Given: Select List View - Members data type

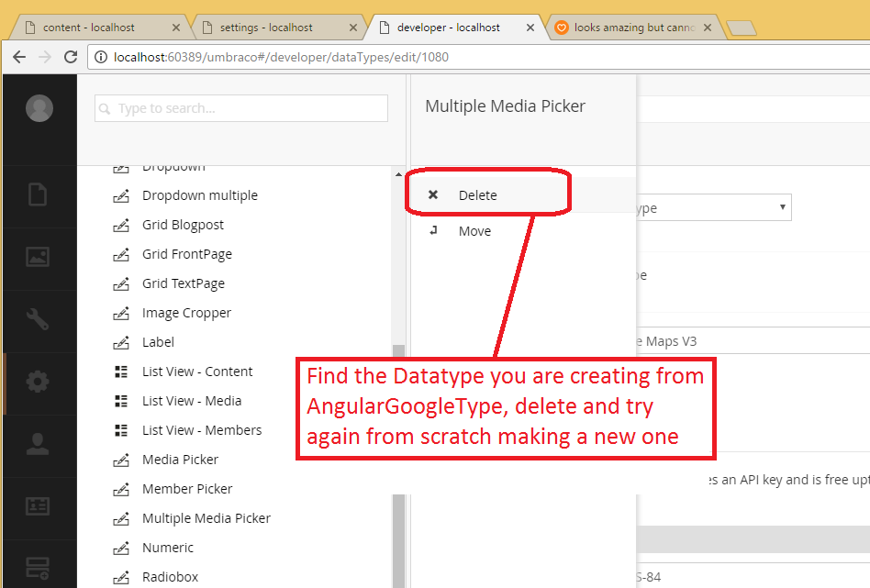Looking at the screenshot, I should [202, 430].
